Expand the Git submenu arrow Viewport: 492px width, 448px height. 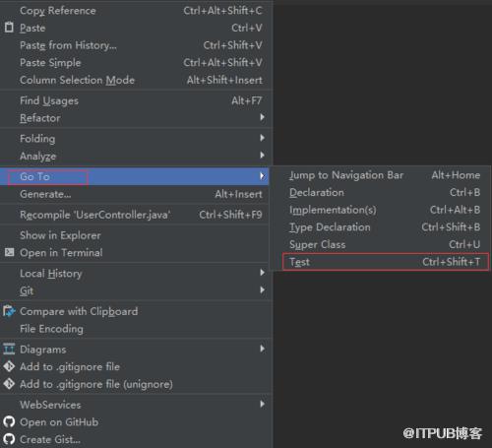pos(262,289)
